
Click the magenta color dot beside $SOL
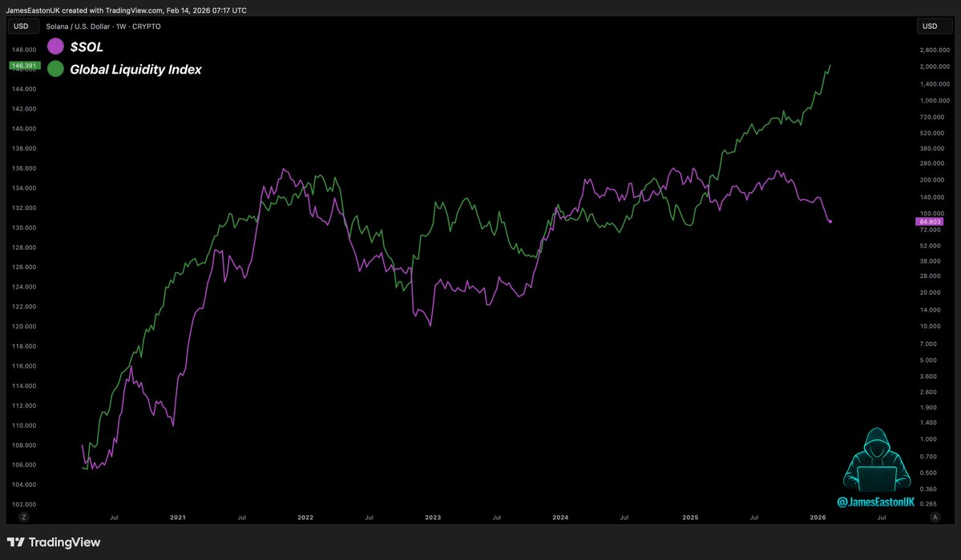pyautogui.click(x=55, y=46)
